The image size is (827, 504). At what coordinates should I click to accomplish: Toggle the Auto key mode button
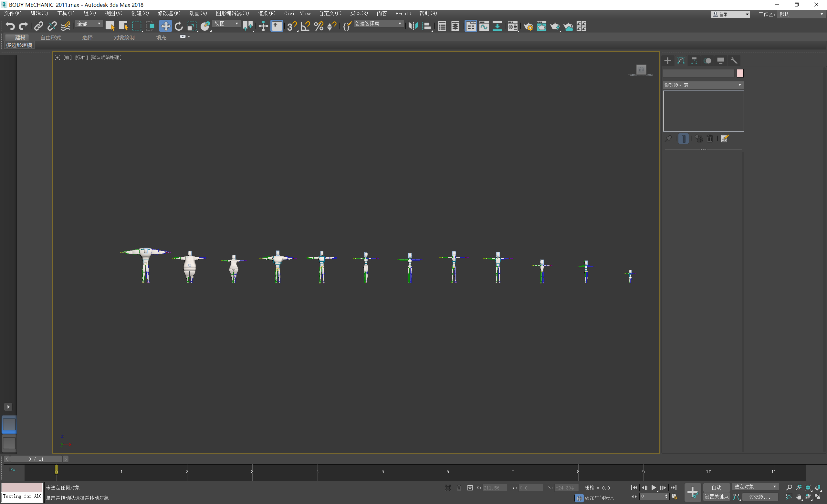(x=716, y=487)
